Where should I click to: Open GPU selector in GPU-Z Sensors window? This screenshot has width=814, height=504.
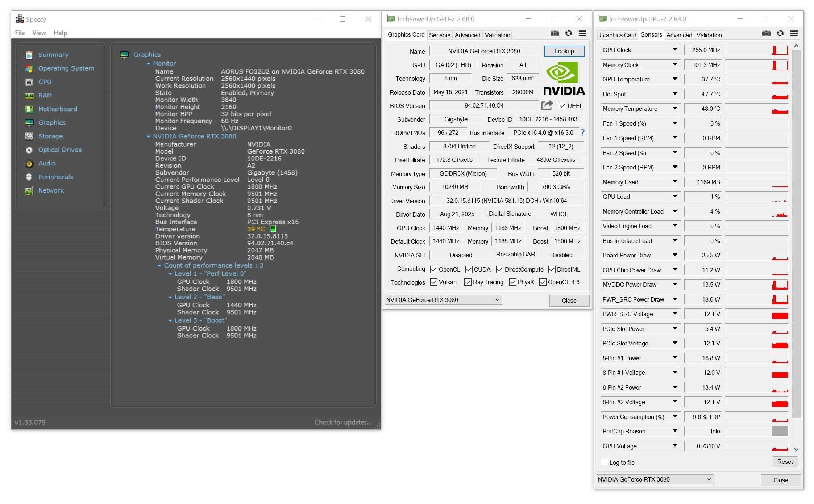(x=655, y=479)
